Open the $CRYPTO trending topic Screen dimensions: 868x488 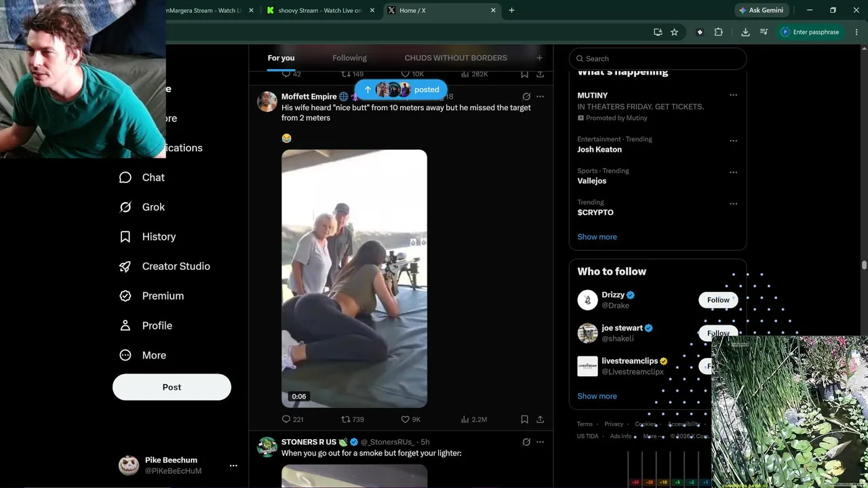[x=595, y=212]
